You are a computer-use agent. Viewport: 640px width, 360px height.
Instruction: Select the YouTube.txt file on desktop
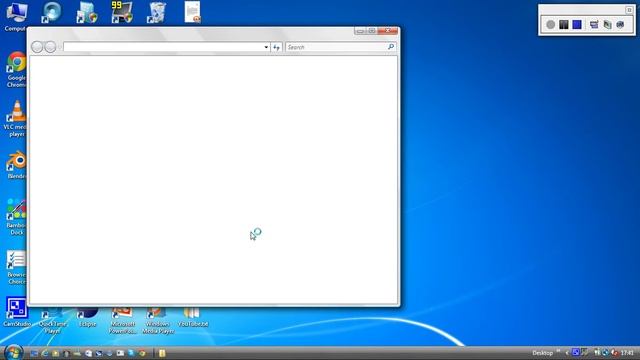(x=193, y=318)
